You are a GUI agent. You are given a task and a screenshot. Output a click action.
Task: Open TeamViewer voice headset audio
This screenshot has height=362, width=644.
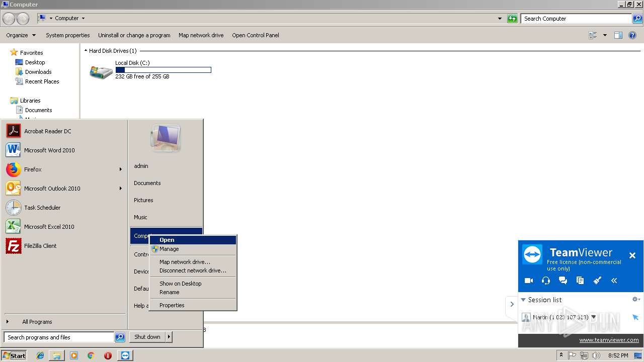click(x=545, y=281)
